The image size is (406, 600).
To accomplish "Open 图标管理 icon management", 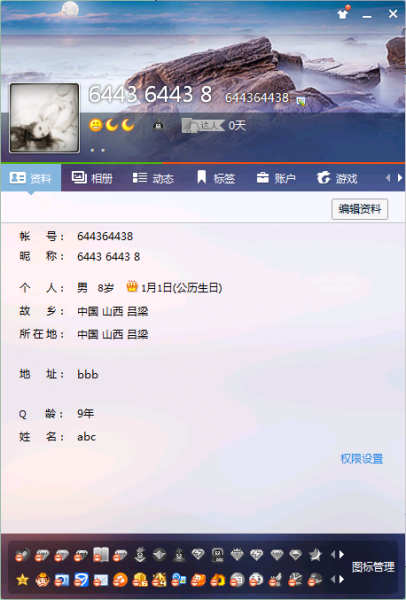I will pos(373,567).
